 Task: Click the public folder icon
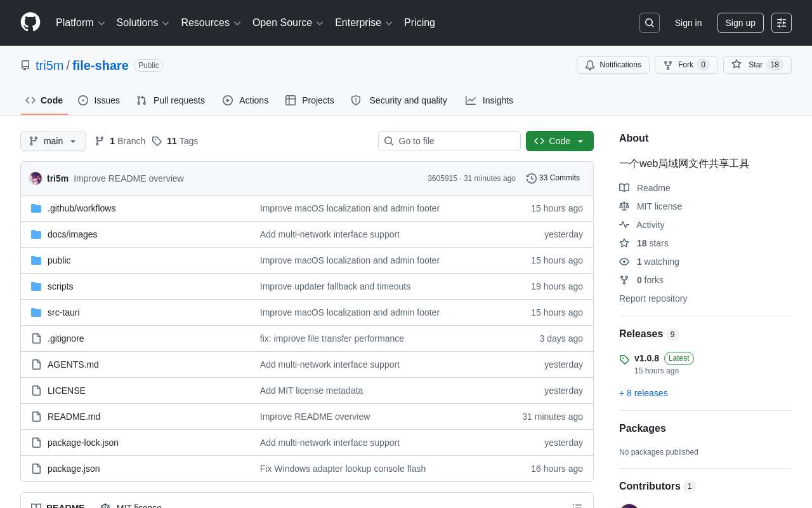click(36, 260)
